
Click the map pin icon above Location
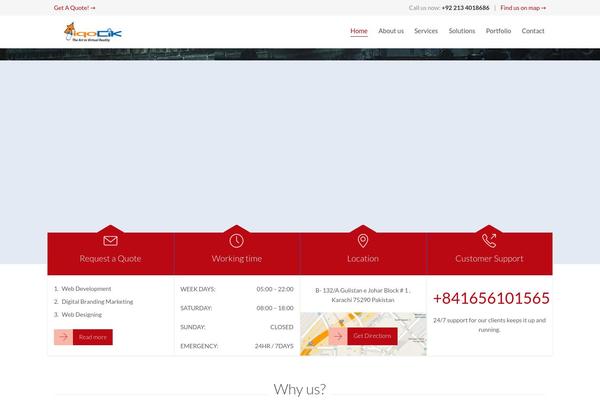tap(363, 241)
